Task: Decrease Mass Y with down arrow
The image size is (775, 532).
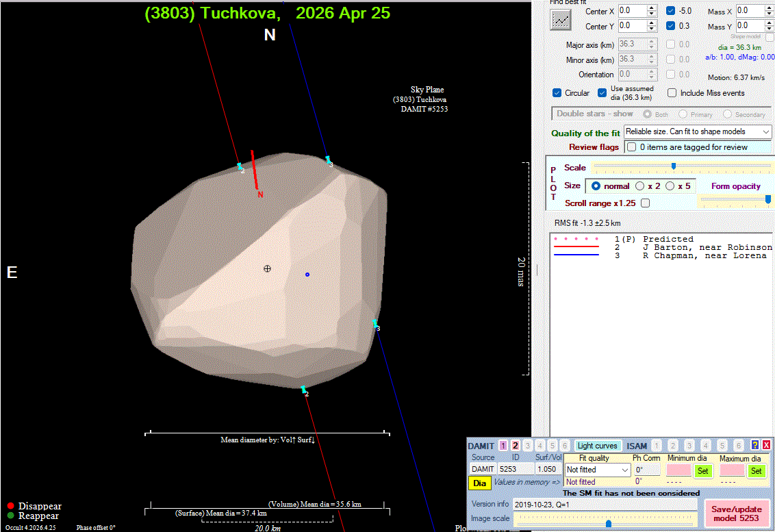Action: click(x=768, y=29)
